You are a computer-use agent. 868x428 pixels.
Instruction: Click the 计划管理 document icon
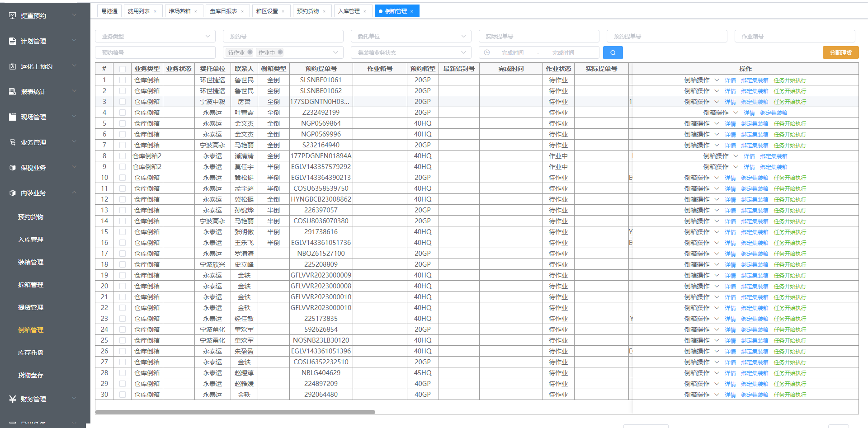point(13,41)
